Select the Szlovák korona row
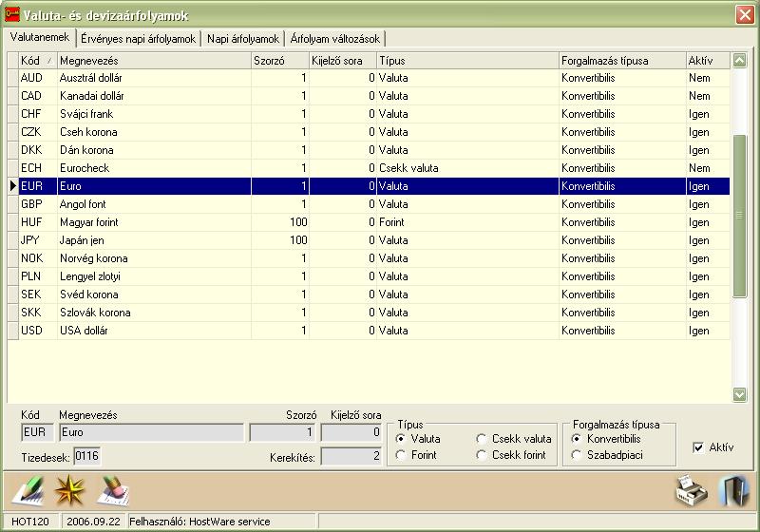Image resolution: width=760 pixels, height=532 pixels. 374,313
